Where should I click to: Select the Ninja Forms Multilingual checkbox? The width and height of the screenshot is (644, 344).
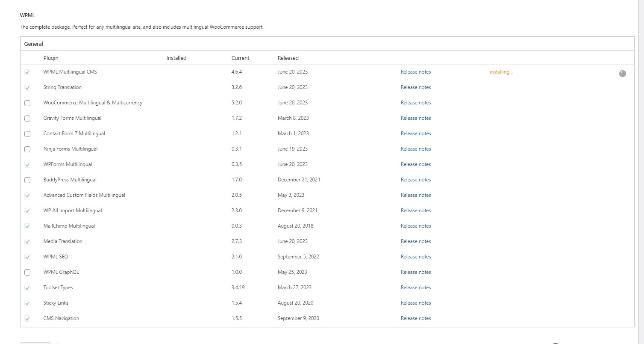27,149
